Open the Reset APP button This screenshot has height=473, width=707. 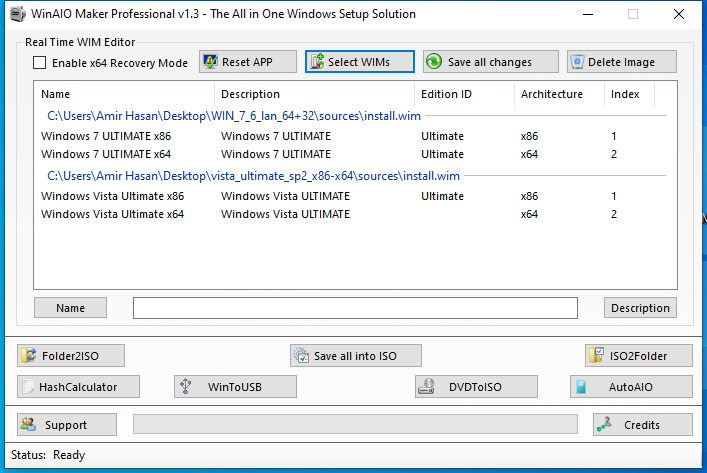pyautogui.click(x=248, y=61)
